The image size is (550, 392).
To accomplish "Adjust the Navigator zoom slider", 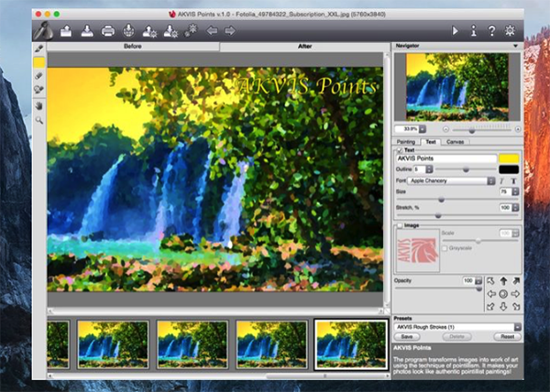I will (x=472, y=130).
